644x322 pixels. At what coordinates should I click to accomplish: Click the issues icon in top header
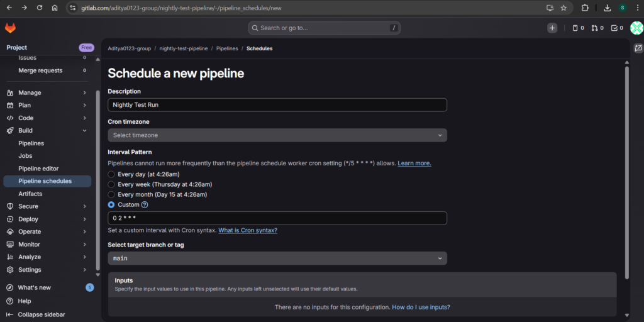pos(577,28)
